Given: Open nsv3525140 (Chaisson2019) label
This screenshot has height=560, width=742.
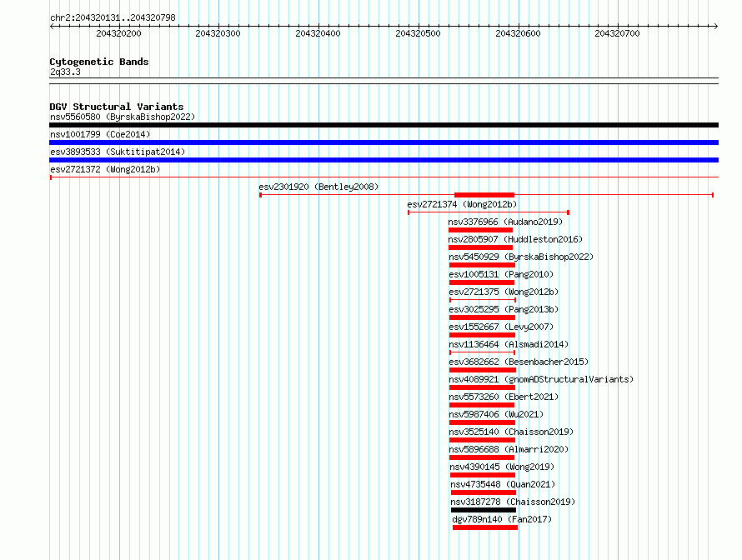Looking at the screenshot, I should pyautogui.click(x=511, y=432).
